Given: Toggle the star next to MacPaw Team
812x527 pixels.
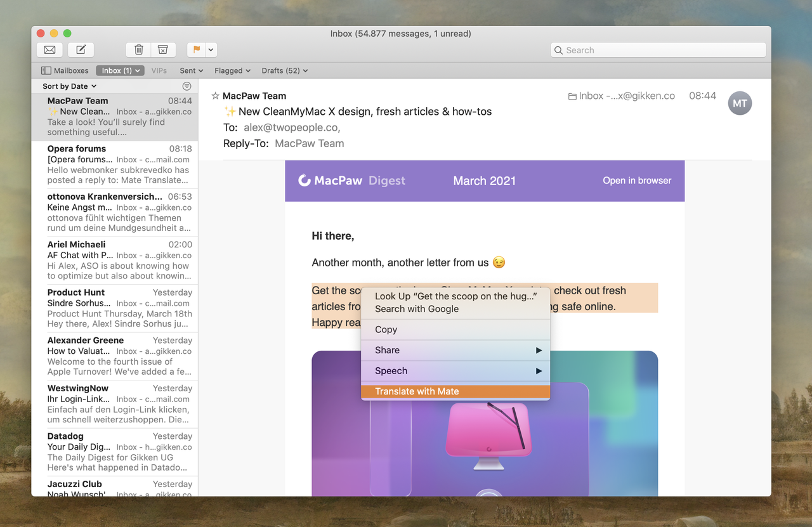Looking at the screenshot, I should [x=215, y=96].
